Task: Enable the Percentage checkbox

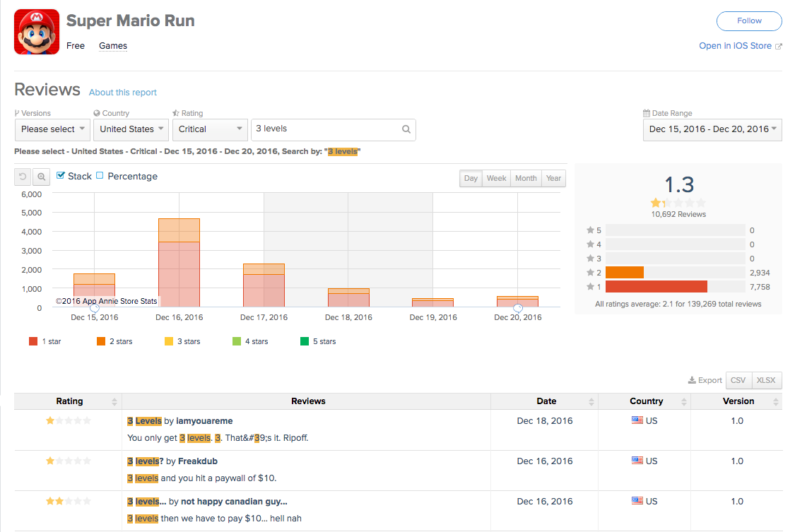Action: (x=100, y=175)
